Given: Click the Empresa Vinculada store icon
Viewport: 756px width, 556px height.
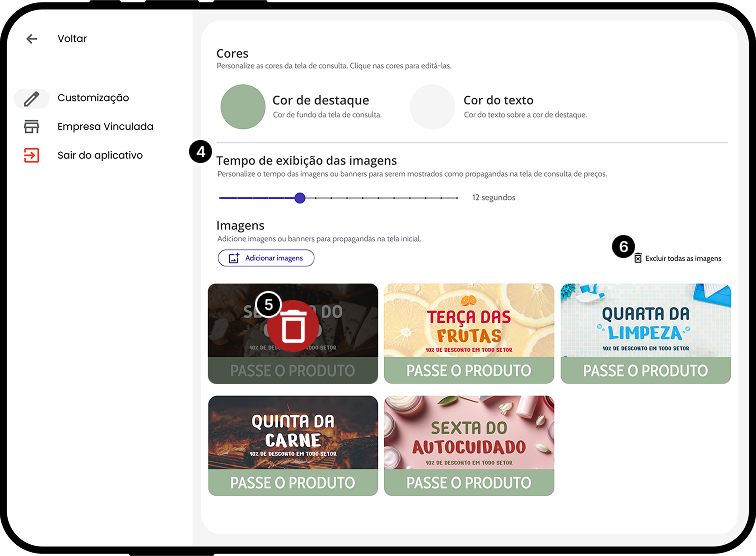Looking at the screenshot, I should click(x=32, y=127).
